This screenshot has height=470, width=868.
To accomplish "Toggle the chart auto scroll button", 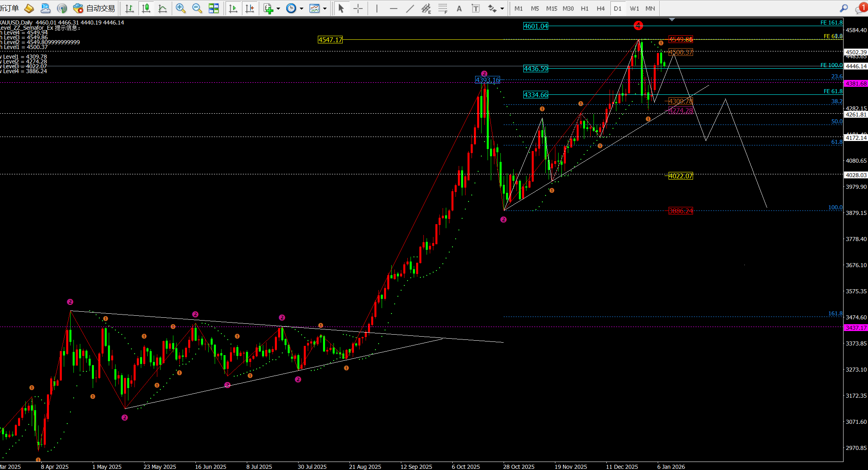I will (x=233, y=8).
